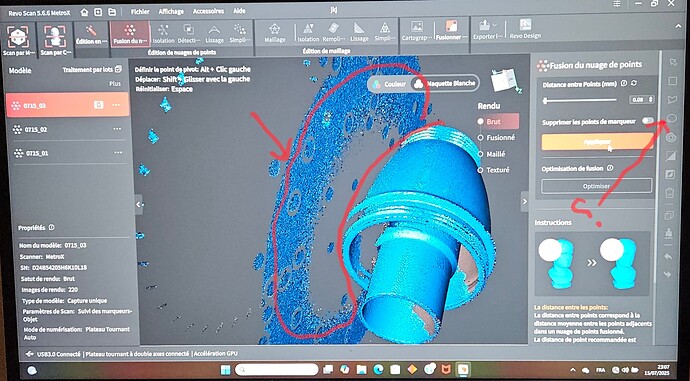Expand the right panel arrow handle
Viewport: 690px width, 381px height.
(525, 201)
